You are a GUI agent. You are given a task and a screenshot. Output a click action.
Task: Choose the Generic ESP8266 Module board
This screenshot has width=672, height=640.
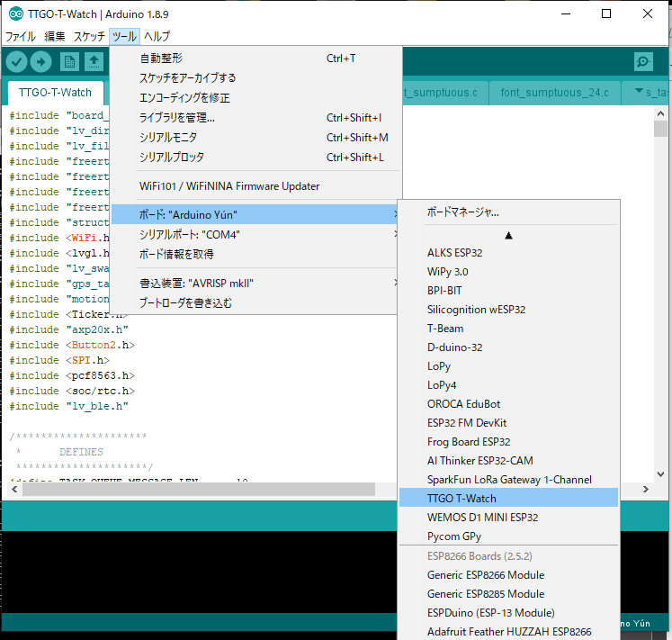[508, 575]
